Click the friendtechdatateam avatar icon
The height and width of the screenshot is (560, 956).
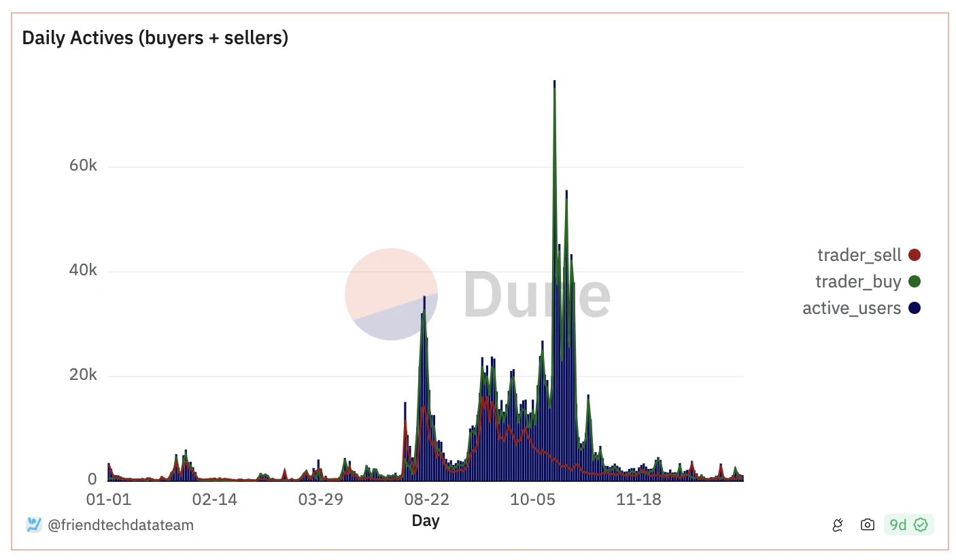pos(34,525)
